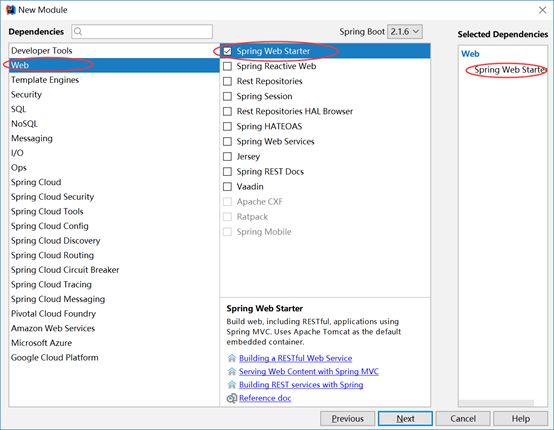Click the IntelliJ icon in New Module title bar
554x430 pixels.
[11, 10]
